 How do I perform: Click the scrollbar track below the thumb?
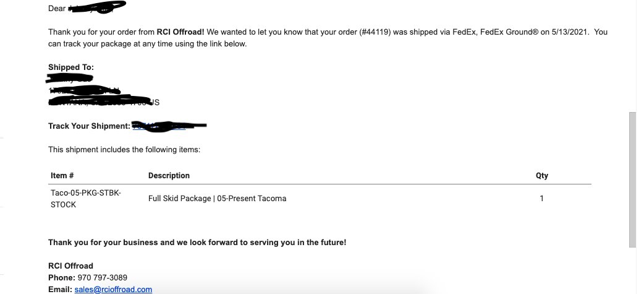click(632, 270)
